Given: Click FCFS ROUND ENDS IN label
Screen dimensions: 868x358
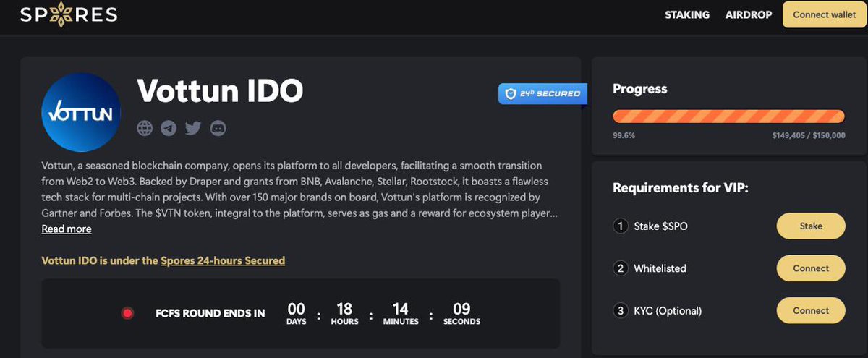Looking at the screenshot, I should 210,313.
